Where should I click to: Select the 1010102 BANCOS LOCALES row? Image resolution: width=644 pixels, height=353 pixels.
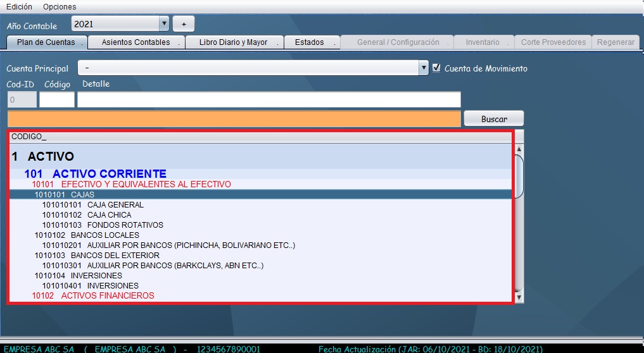coord(87,235)
